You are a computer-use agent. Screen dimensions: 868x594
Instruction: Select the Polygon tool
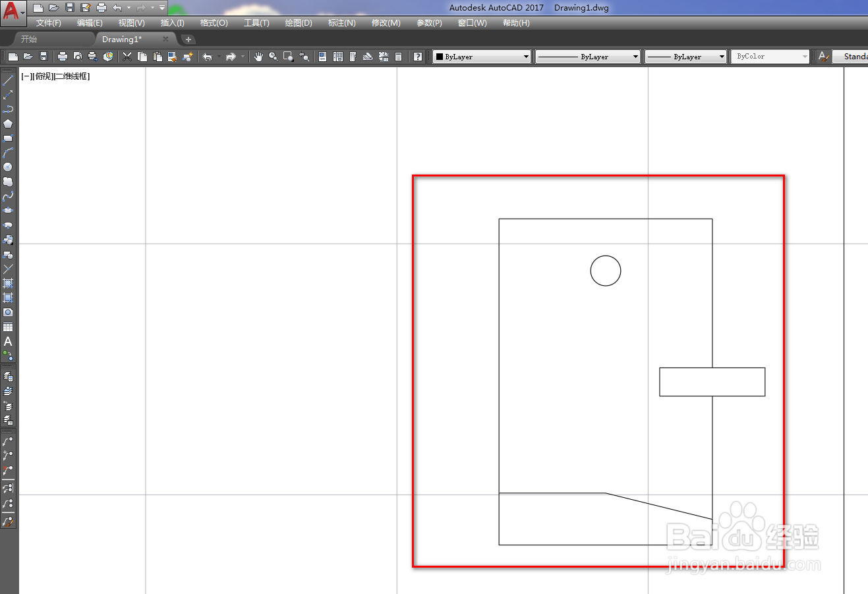point(8,124)
